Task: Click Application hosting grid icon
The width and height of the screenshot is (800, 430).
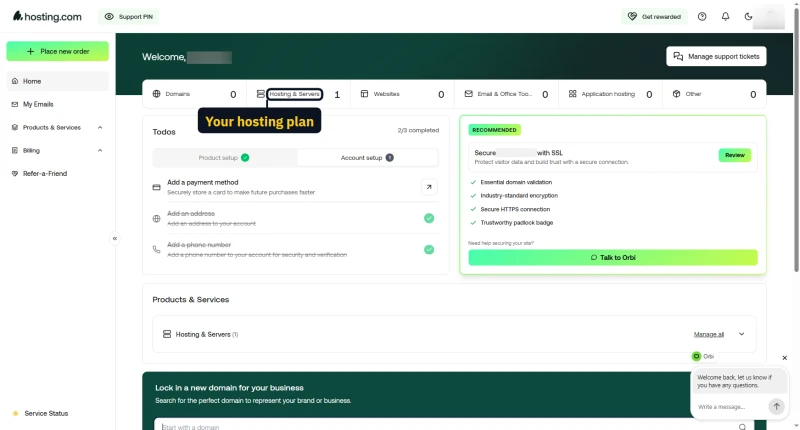Action: (x=572, y=94)
